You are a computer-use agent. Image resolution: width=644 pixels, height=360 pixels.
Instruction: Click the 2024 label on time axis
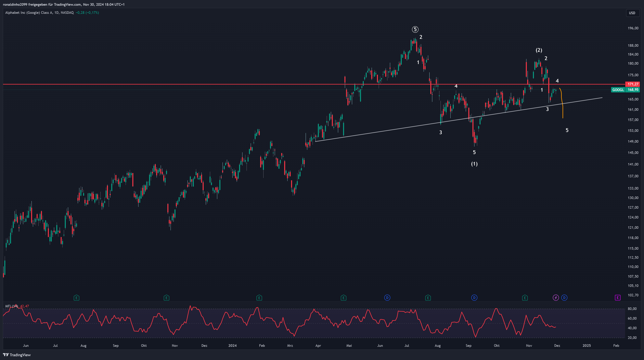coord(233,345)
